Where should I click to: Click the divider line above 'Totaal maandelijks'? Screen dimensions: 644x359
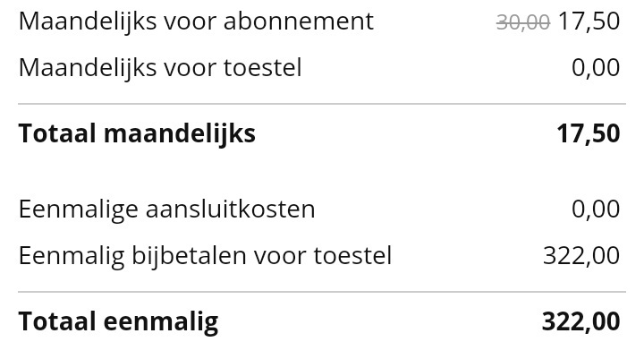(322, 104)
